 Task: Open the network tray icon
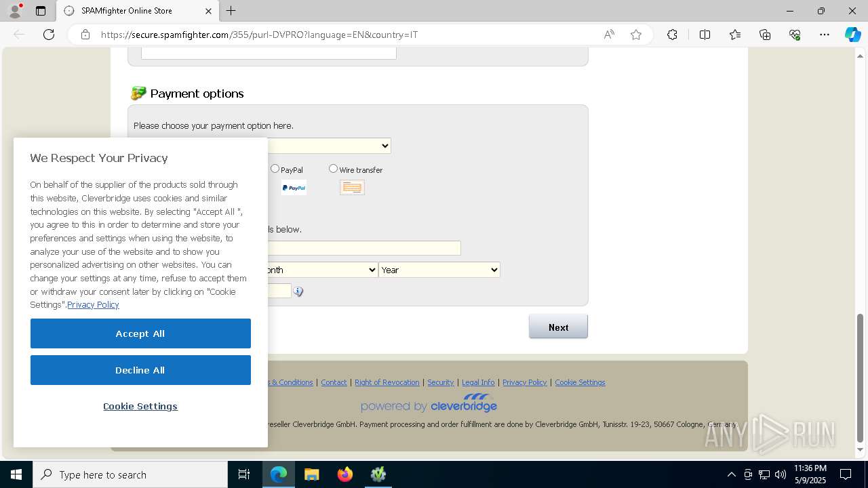(x=764, y=474)
